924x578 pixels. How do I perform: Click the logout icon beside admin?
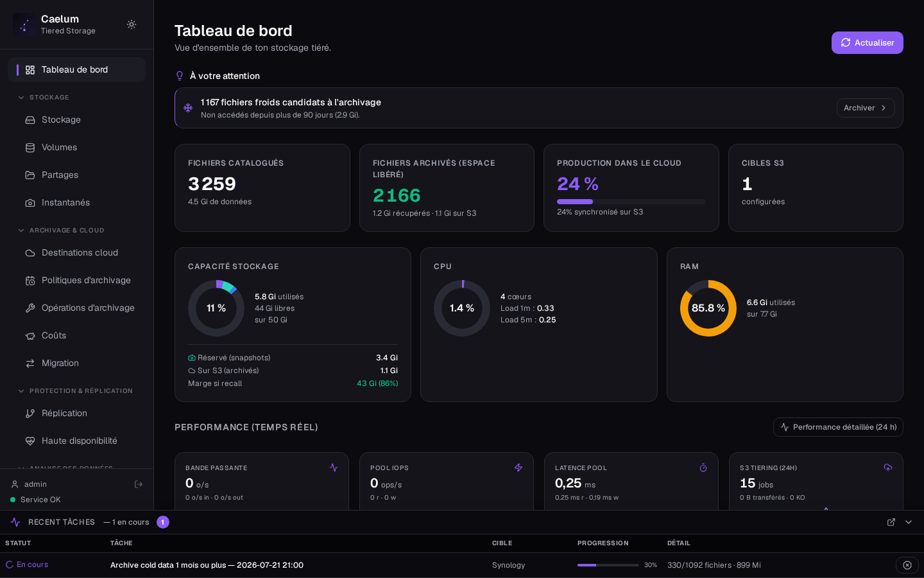coord(139,484)
